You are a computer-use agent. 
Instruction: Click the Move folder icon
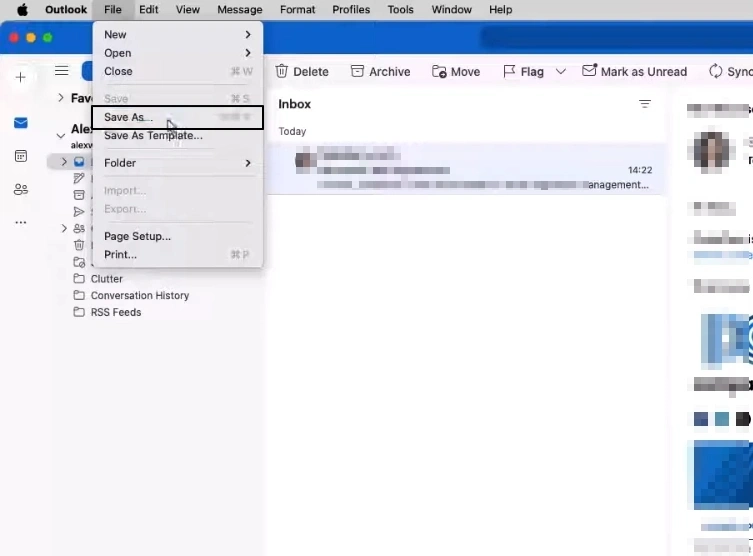click(439, 72)
